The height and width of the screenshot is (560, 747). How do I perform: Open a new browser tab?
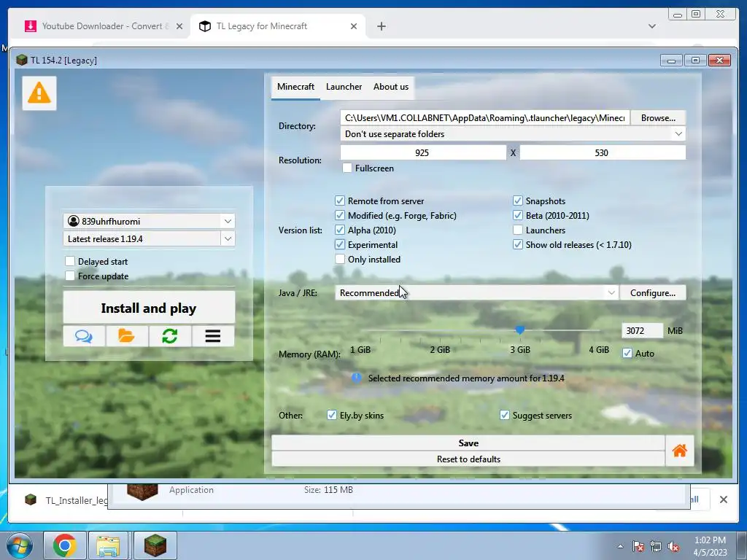click(381, 26)
